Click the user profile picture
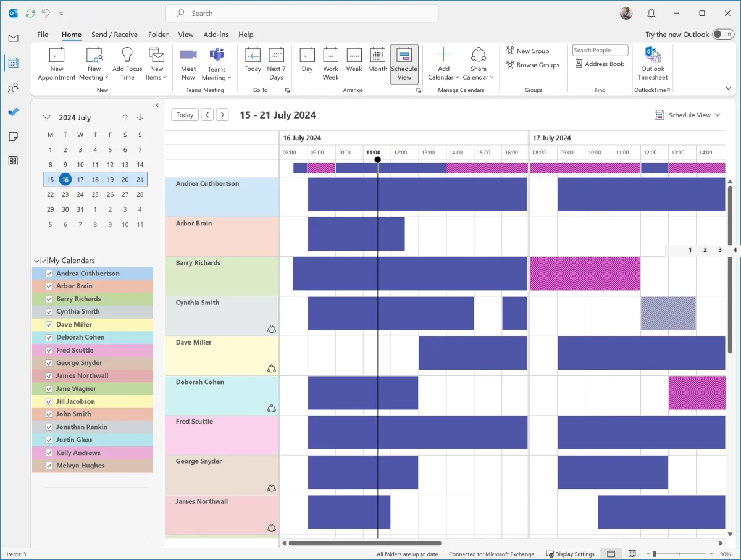This screenshot has height=560, width=741. [x=626, y=13]
